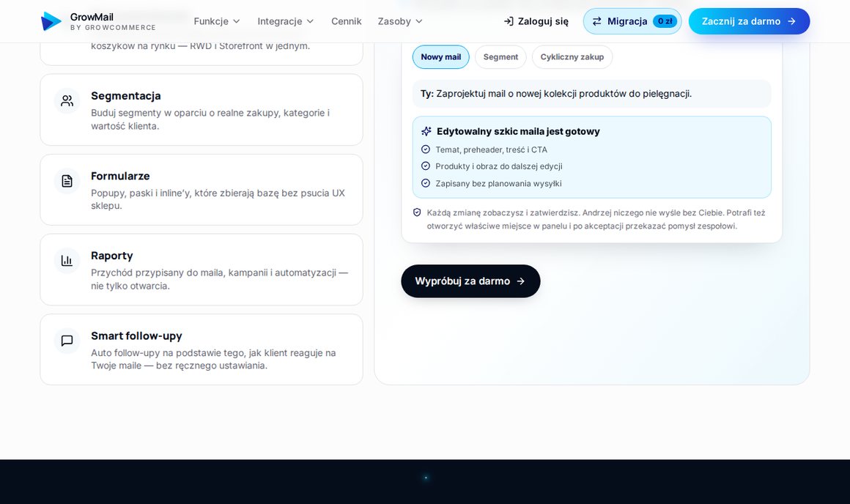Click 'Auto follow-upy na podstawie' description text
Viewport: 850px width, 504px height.
click(213, 359)
